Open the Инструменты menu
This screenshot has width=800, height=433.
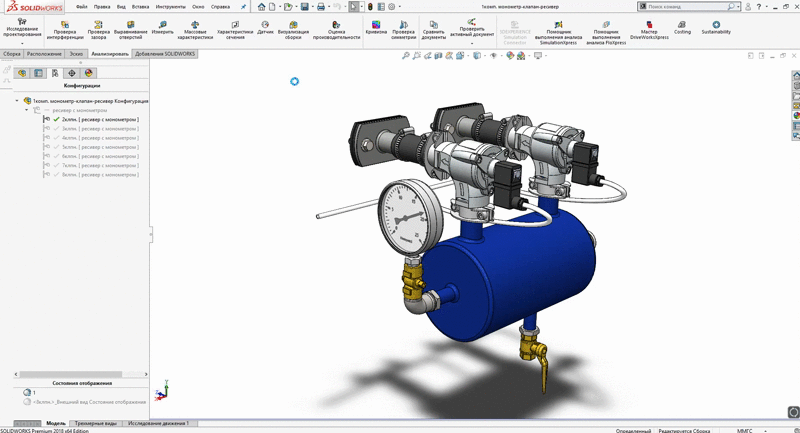pyautogui.click(x=170, y=7)
